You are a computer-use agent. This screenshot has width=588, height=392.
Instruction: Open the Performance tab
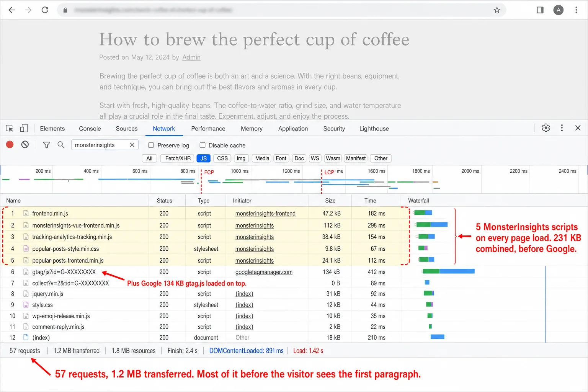point(208,129)
